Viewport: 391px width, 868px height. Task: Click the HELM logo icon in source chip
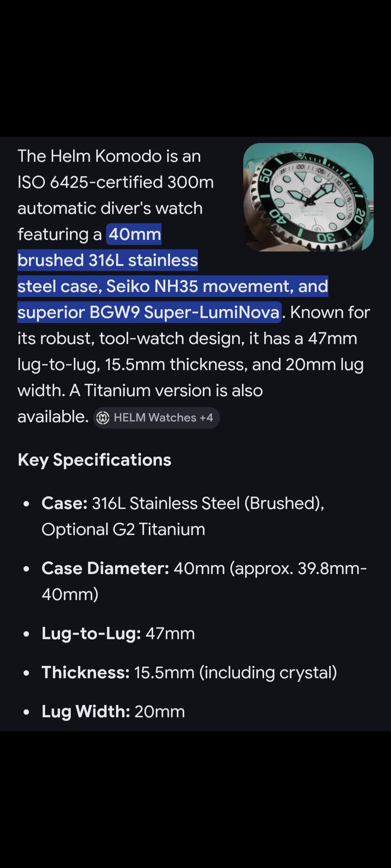(103, 418)
